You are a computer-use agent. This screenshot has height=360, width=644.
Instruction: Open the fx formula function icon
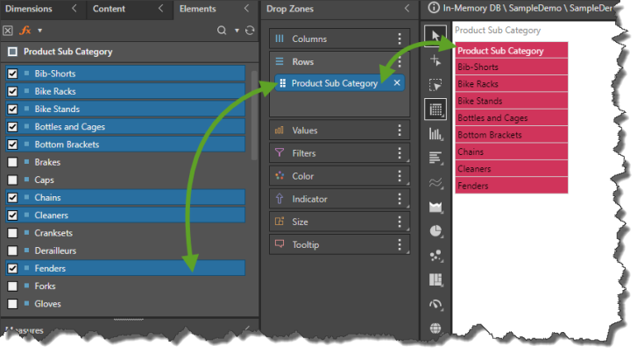25,30
